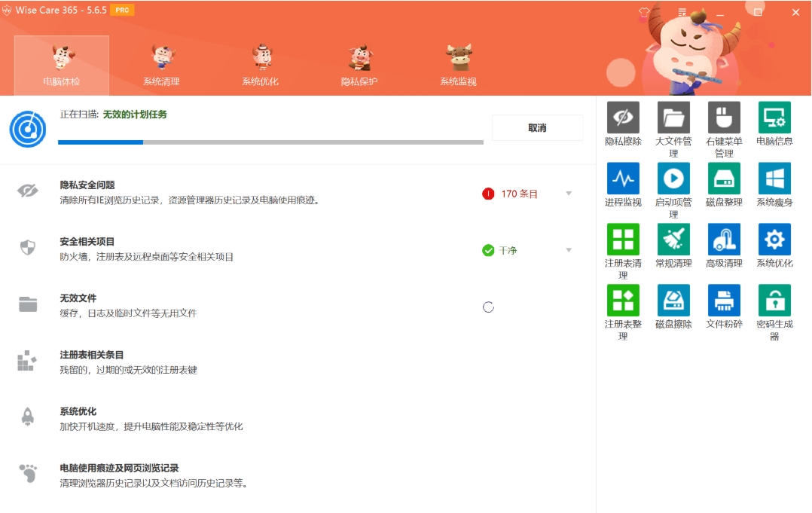The image size is (812, 513).
Task: Open the 进程监视 process monitor
Action: 623,179
